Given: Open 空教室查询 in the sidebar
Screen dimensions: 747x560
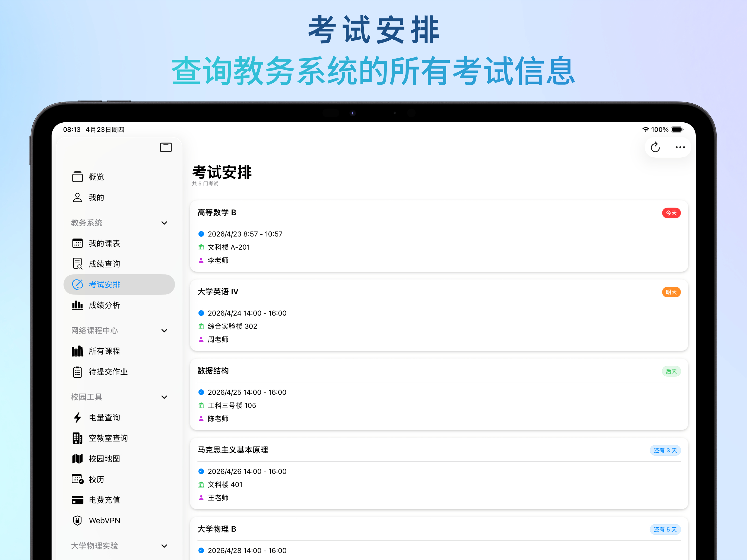Looking at the screenshot, I should [119, 438].
